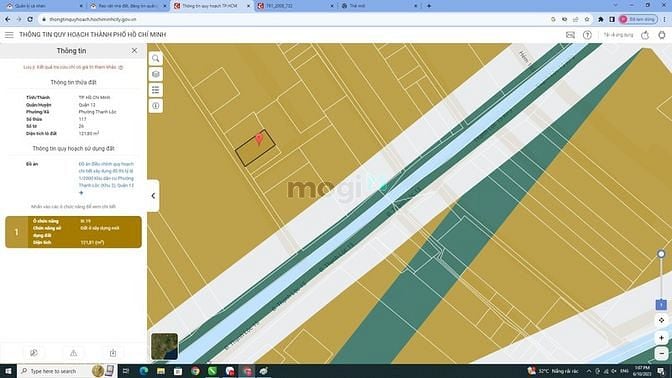Select the Thông tin quy hoạch TP.HCM tab
Screen dimensions: 672x378
click(211, 6)
